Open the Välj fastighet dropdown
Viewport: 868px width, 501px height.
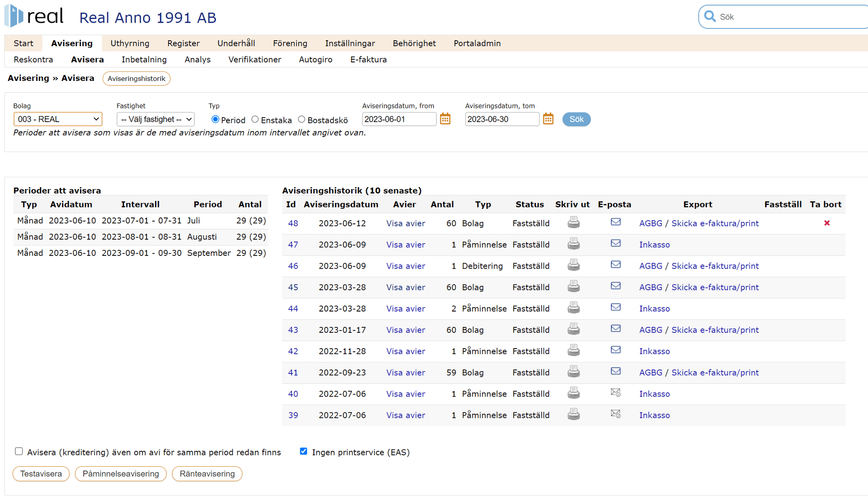[x=156, y=119]
